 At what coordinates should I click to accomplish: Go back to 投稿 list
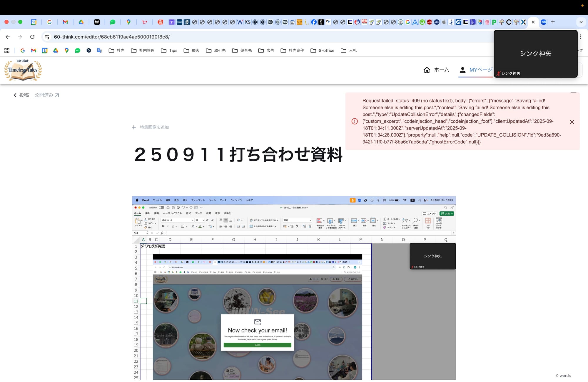pyautogui.click(x=21, y=95)
